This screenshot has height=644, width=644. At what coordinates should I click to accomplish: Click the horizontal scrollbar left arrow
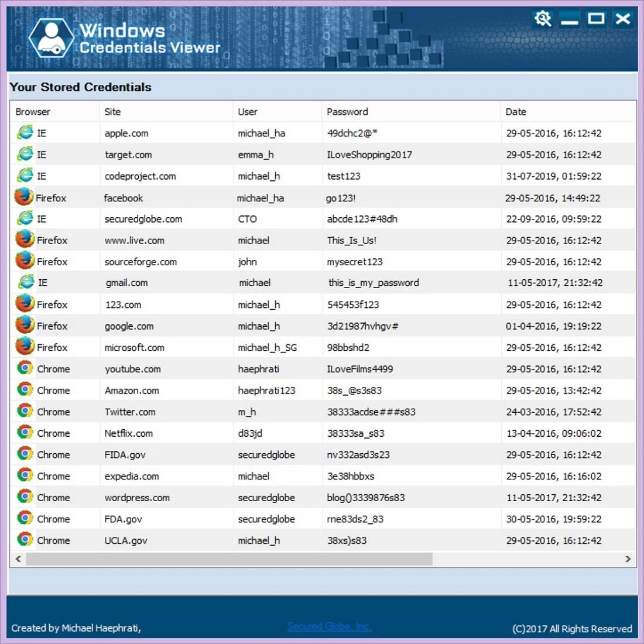[x=18, y=559]
